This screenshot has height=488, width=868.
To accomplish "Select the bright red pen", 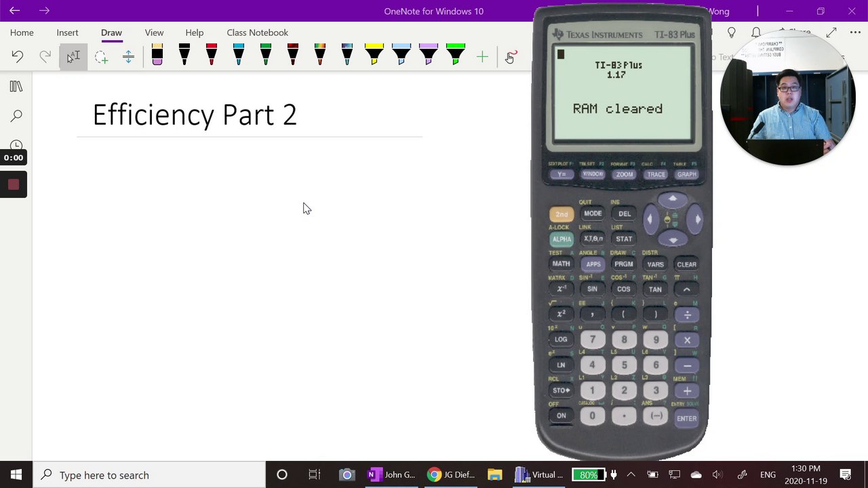I will (x=212, y=55).
